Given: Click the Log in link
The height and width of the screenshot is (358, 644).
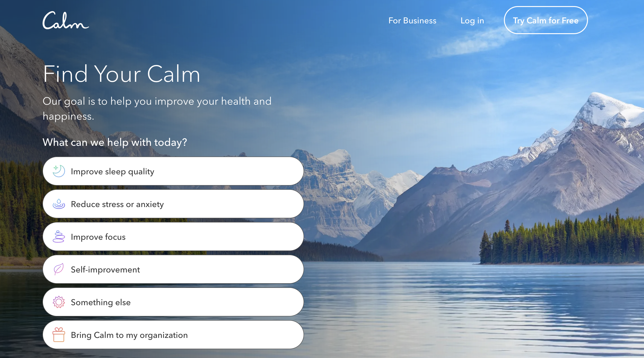Looking at the screenshot, I should [x=472, y=21].
